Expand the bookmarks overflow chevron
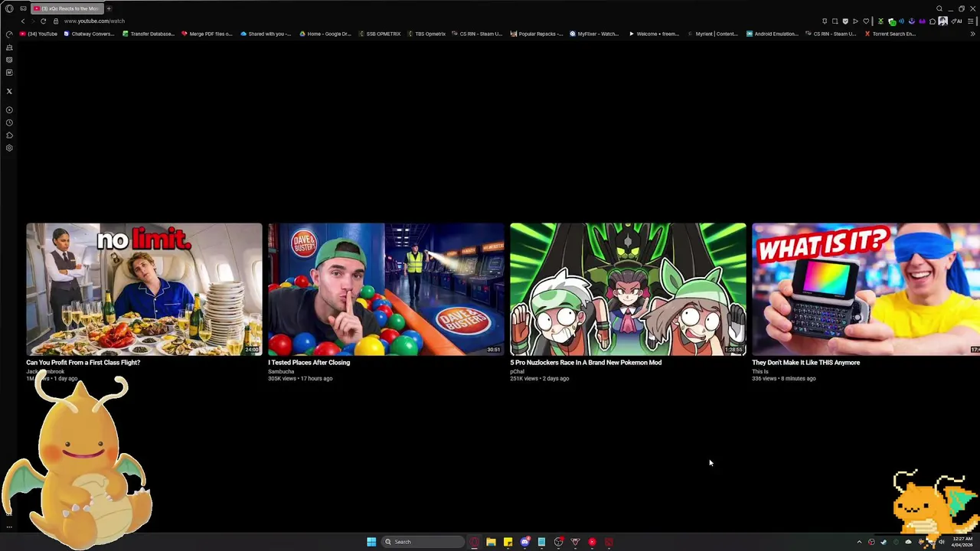 (973, 34)
